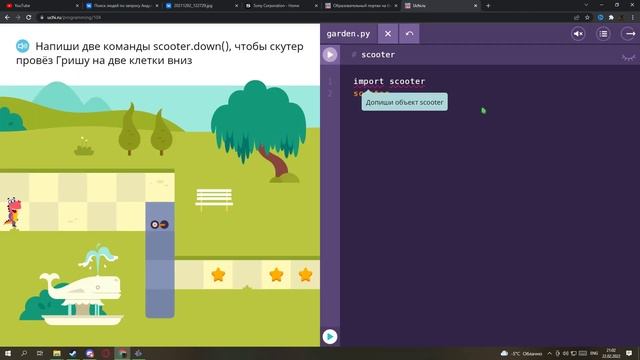Click the 'import scooter' code line
640x360 pixels.
pyautogui.click(x=389, y=81)
